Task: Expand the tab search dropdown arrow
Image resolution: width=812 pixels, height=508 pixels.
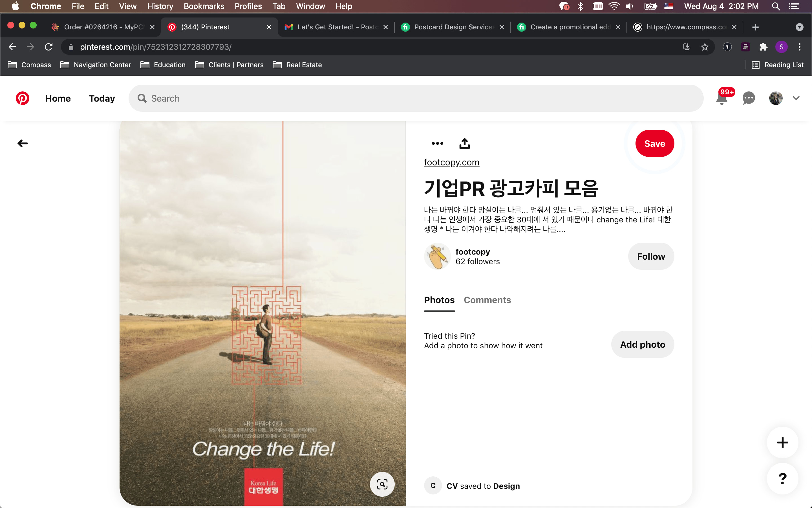Action: pyautogui.click(x=800, y=27)
